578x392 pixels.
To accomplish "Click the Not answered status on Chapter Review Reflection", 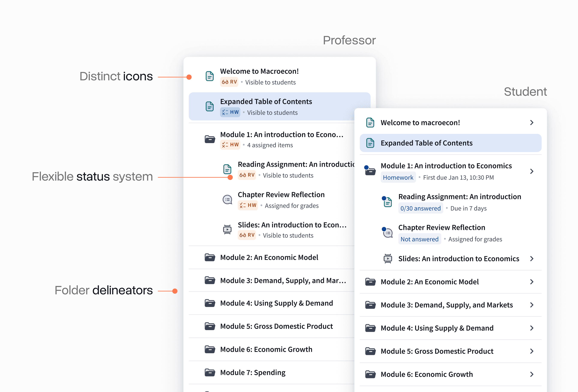I will [x=420, y=239].
